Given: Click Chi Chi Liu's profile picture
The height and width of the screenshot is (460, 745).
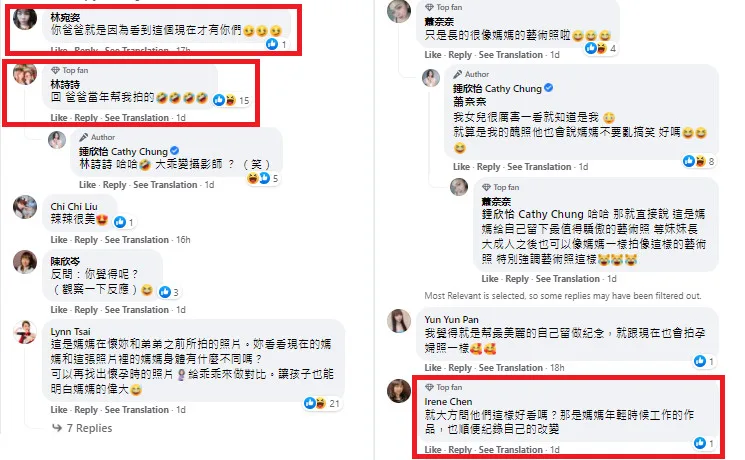Looking at the screenshot, I should (x=25, y=207).
